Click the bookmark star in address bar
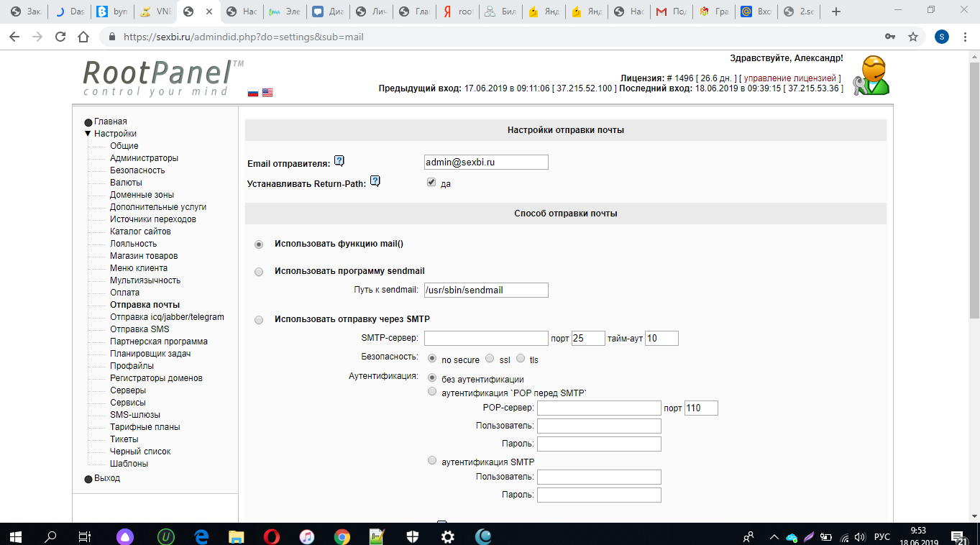This screenshot has width=980, height=545. point(912,37)
